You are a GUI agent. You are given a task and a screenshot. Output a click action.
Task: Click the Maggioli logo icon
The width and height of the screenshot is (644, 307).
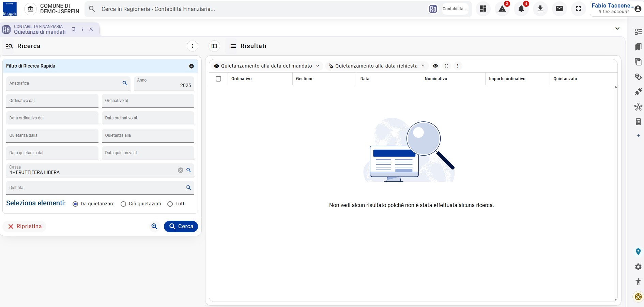10,9
